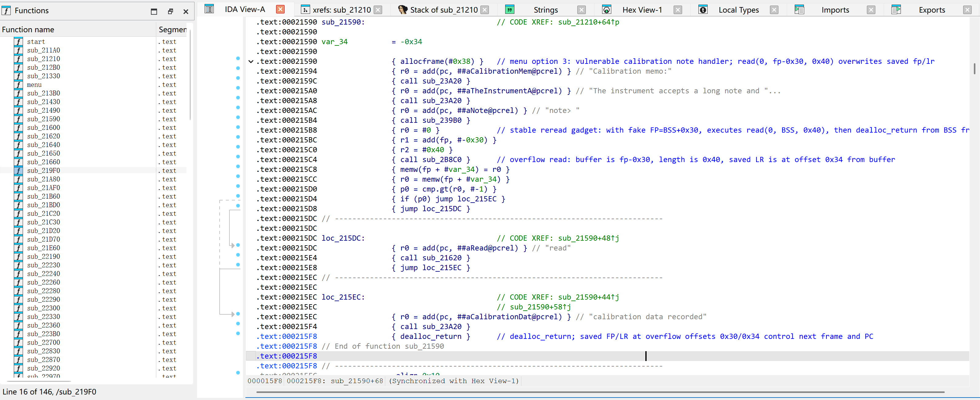Open the Exports tab

click(x=932, y=10)
